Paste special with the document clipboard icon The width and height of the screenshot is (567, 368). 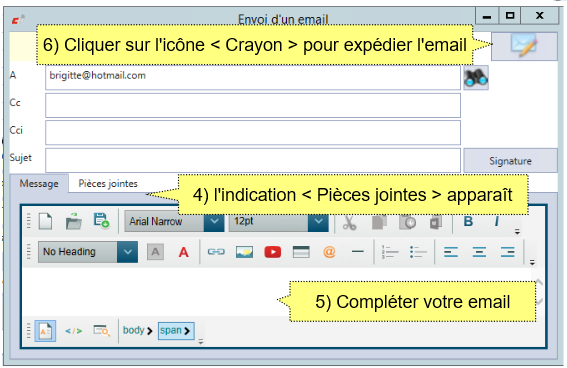[436, 222]
